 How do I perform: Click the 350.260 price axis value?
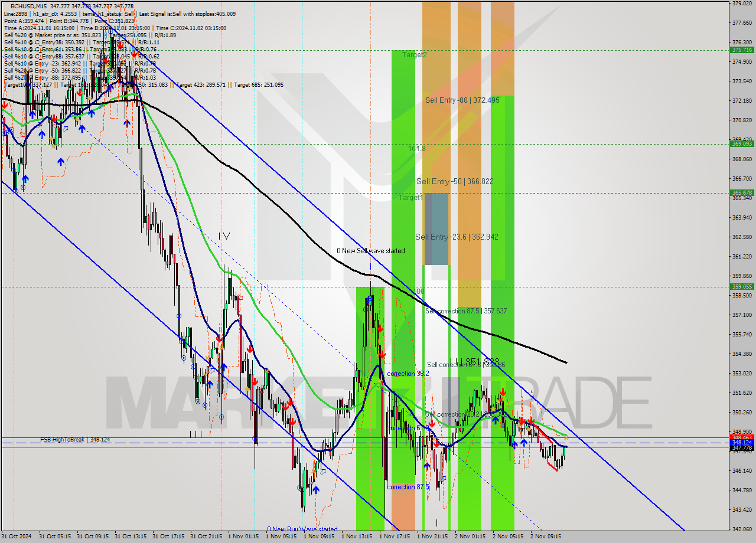pos(742,413)
